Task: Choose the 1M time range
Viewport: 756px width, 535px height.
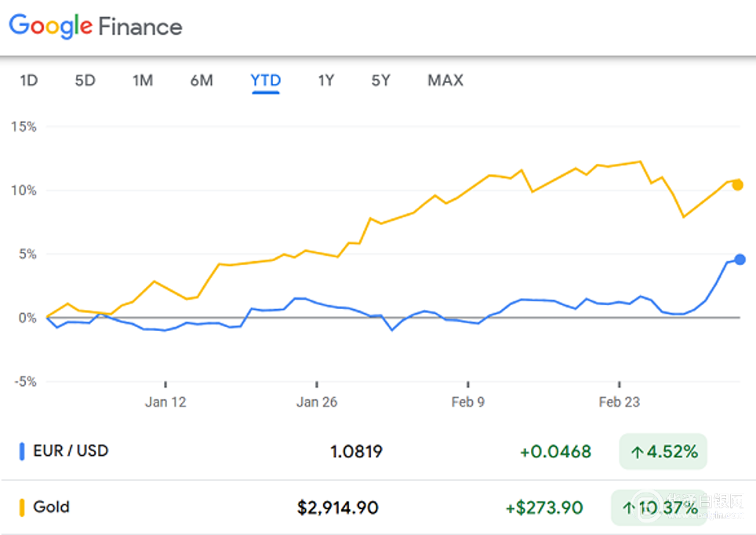Action: 144,81
